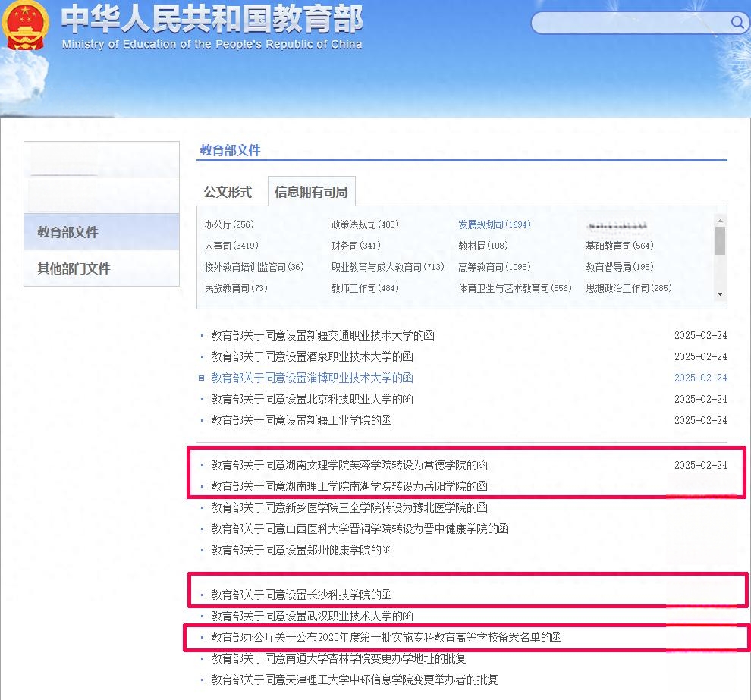Click the search magnifier icon

click(737, 22)
